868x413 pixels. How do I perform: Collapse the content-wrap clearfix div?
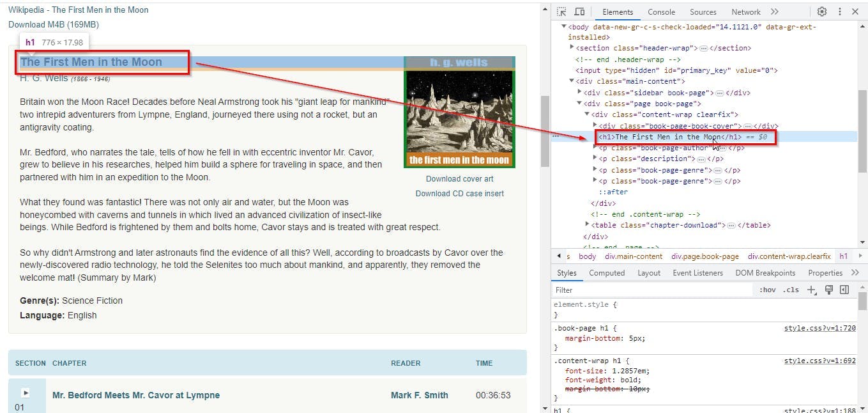587,114
